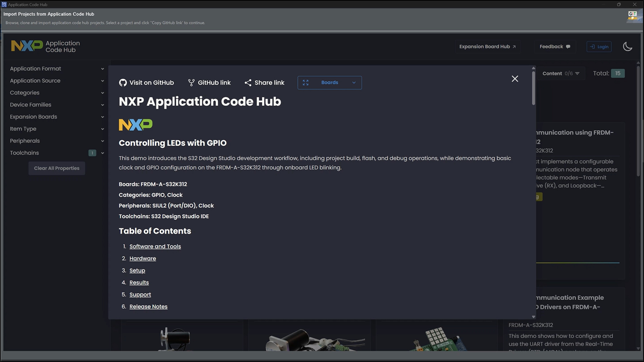644x362 pixels.
Task: Click the GitHub link fork icon
Action: (x=191, y=83)
